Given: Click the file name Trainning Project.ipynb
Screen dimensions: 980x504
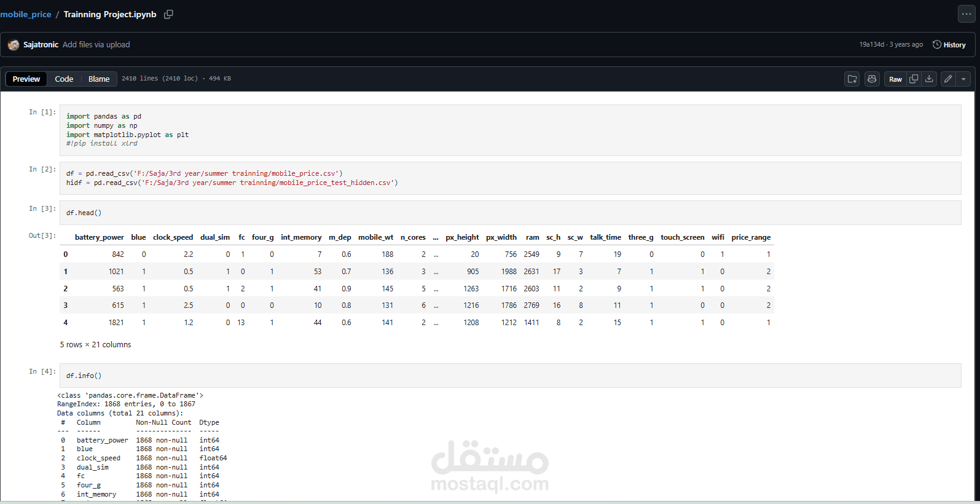Looking at the screenshot, I should pyautogui.click(x=110, y=14).
